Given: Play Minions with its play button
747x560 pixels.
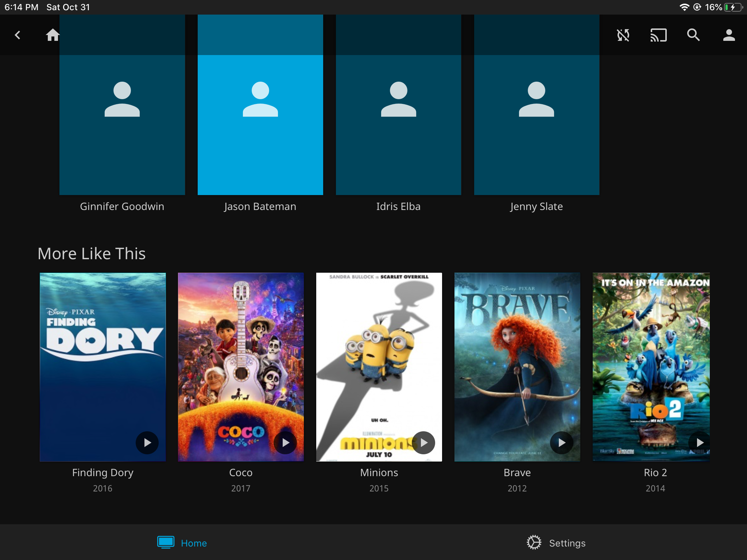Looking at the screenshot, I should coord(423,443).
